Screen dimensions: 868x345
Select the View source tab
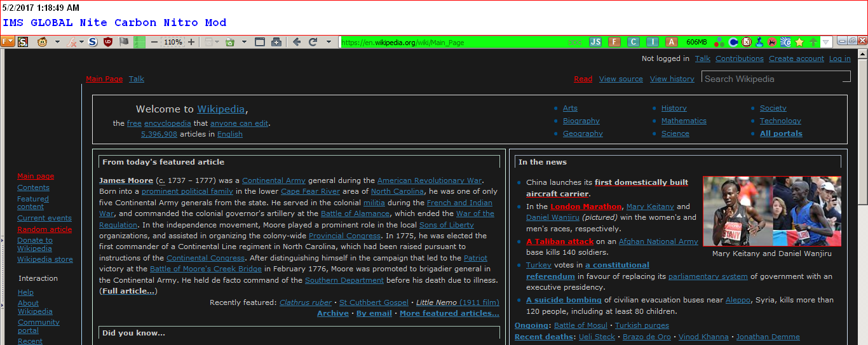tap(621, 79)
